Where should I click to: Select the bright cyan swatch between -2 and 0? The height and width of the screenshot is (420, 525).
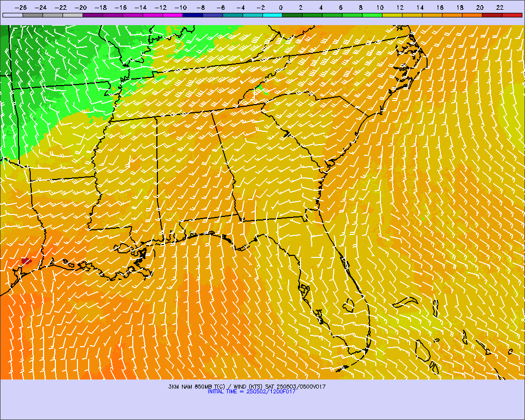273,15
